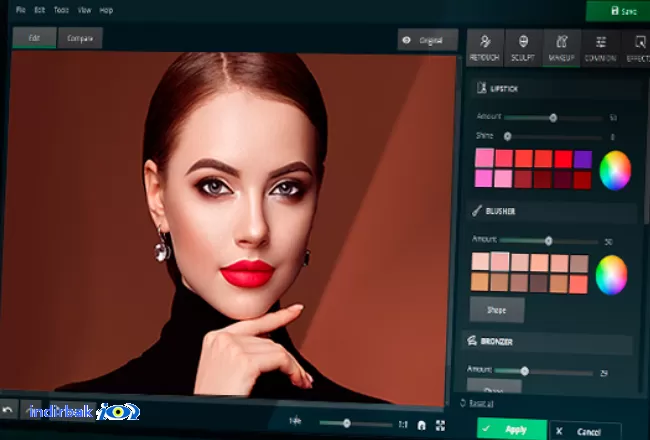Pick the first swatch in lipstick's bottom row
The image size is (650, 440).
tap(483, 178)
